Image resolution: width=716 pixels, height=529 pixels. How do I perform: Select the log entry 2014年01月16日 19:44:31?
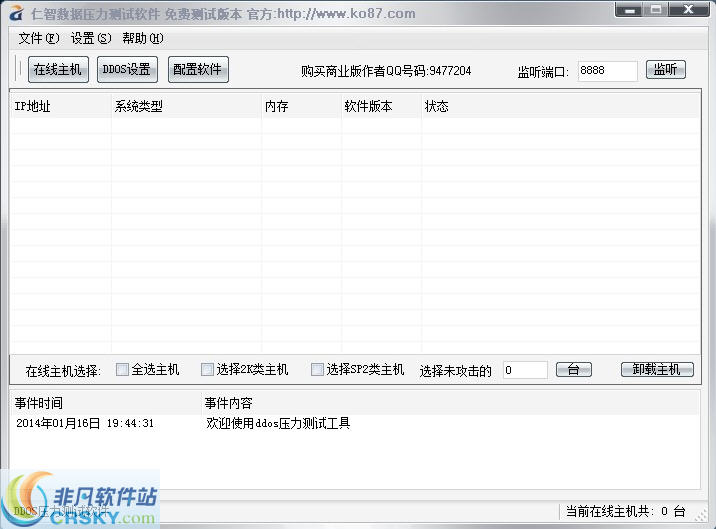(x=85, y=423)
